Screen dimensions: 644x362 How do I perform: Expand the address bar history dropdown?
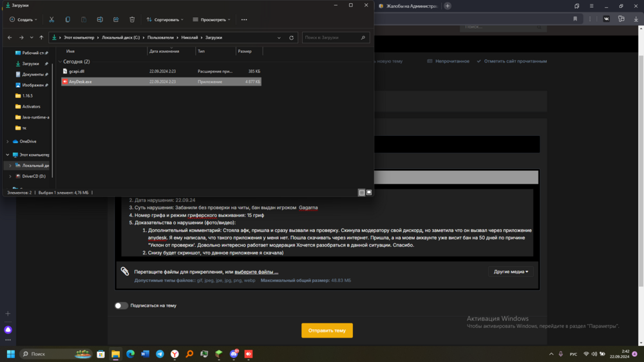click(x=279, y=37)
